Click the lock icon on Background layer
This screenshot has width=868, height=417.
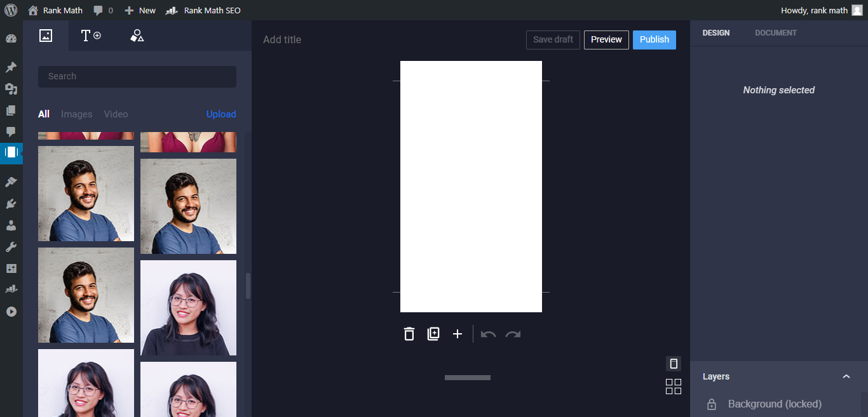(x=712, y=404)
